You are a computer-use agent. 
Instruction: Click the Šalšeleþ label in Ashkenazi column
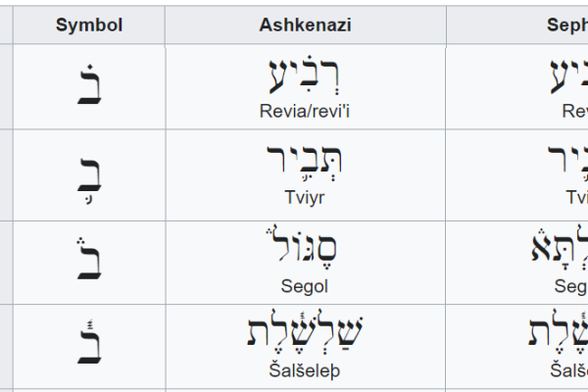(305, 370)
